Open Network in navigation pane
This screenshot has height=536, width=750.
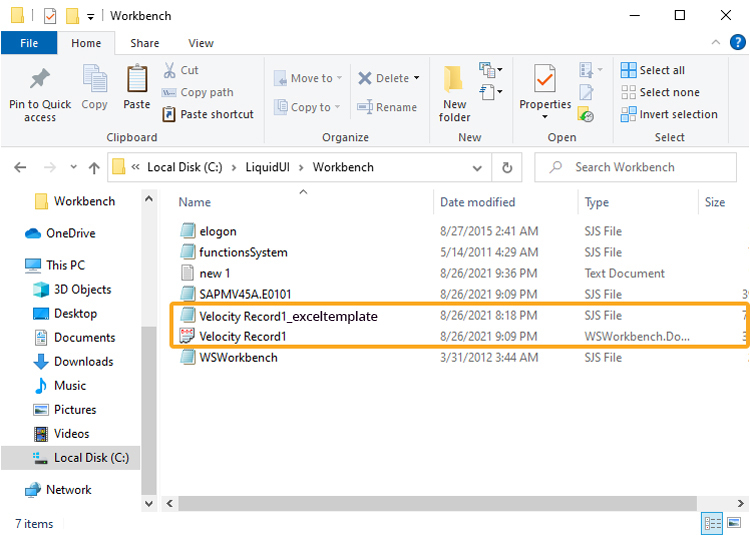pyautogui.click(x=58, y=490)
